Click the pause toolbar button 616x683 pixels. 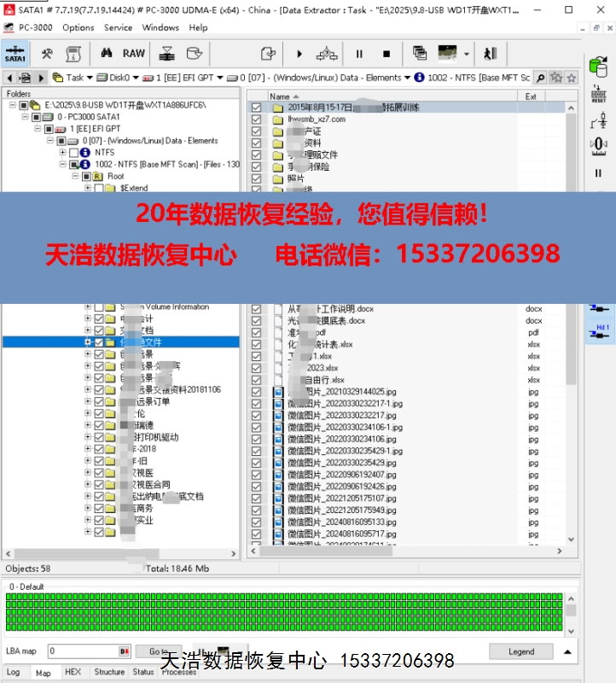pos(359,54)
